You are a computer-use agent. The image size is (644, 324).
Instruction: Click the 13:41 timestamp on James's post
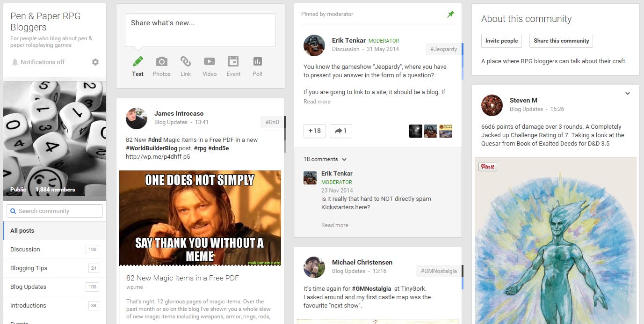point(202,122)
